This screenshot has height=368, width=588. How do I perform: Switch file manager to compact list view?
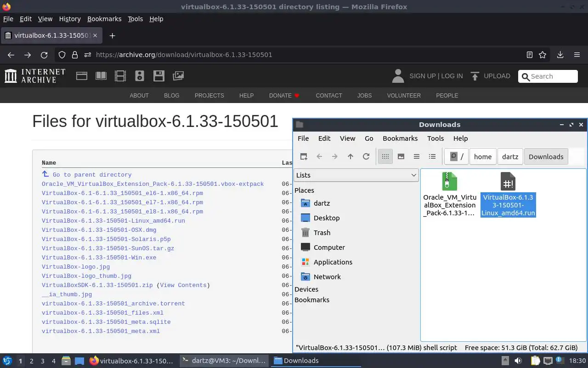click(x=417, y=156)
